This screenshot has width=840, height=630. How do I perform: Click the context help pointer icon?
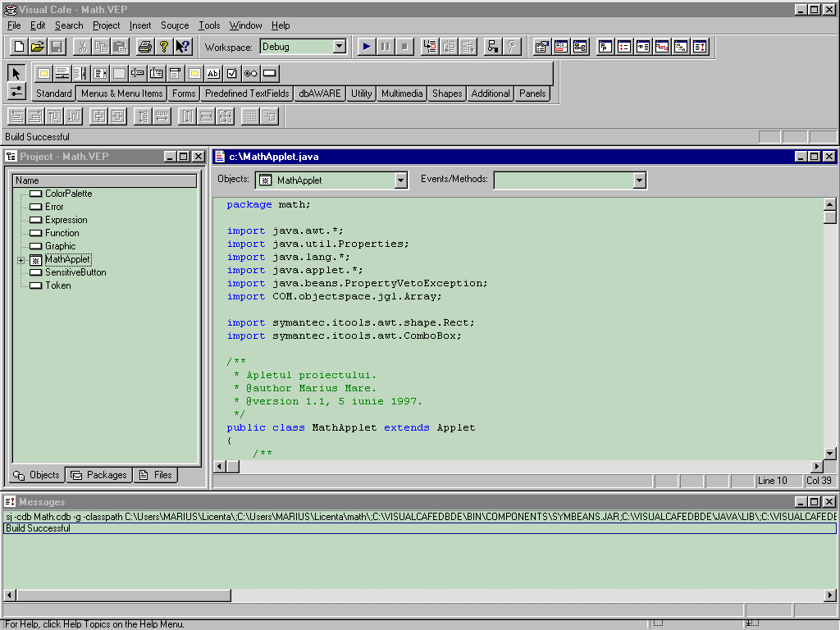[183, 47]
